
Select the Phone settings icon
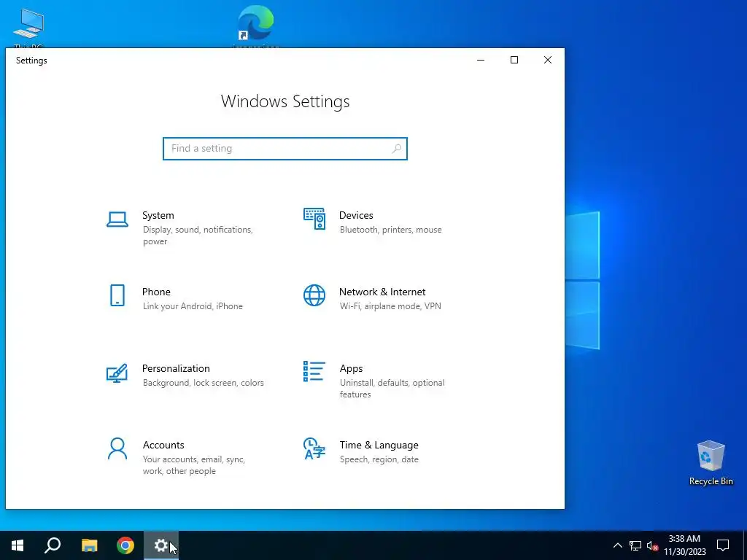pyautogui.click(x=117, y=295)
